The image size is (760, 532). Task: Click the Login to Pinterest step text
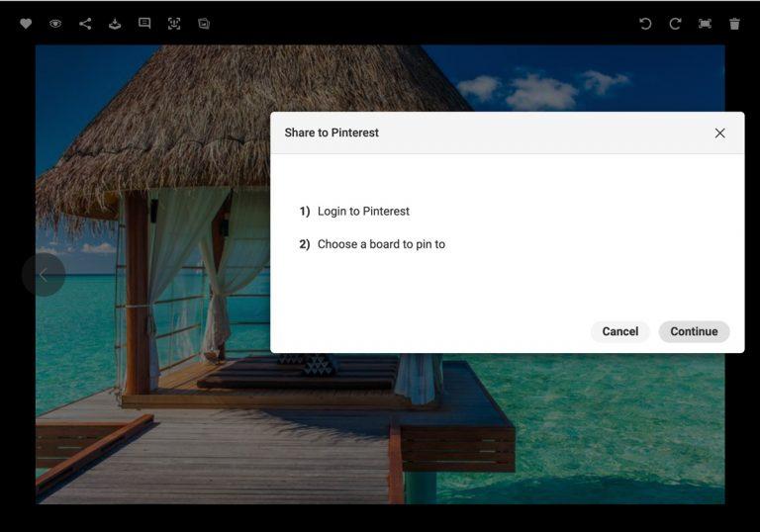click(x=363, y=212)
